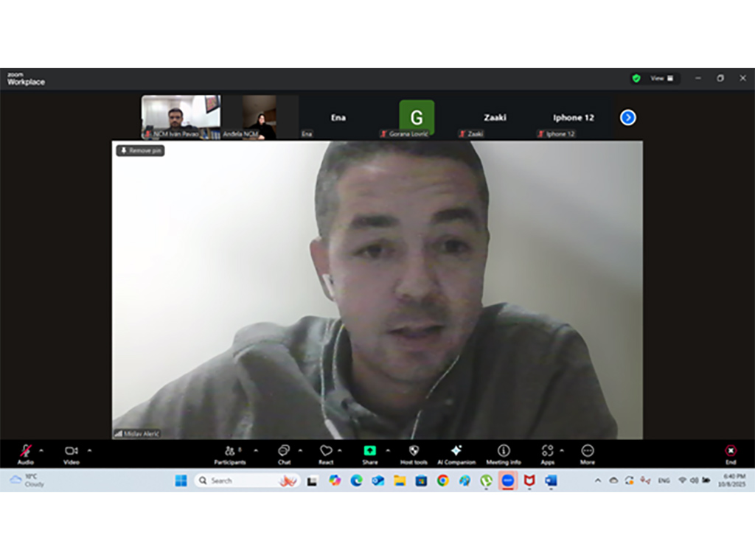Open the More options menu

point(587,453)
